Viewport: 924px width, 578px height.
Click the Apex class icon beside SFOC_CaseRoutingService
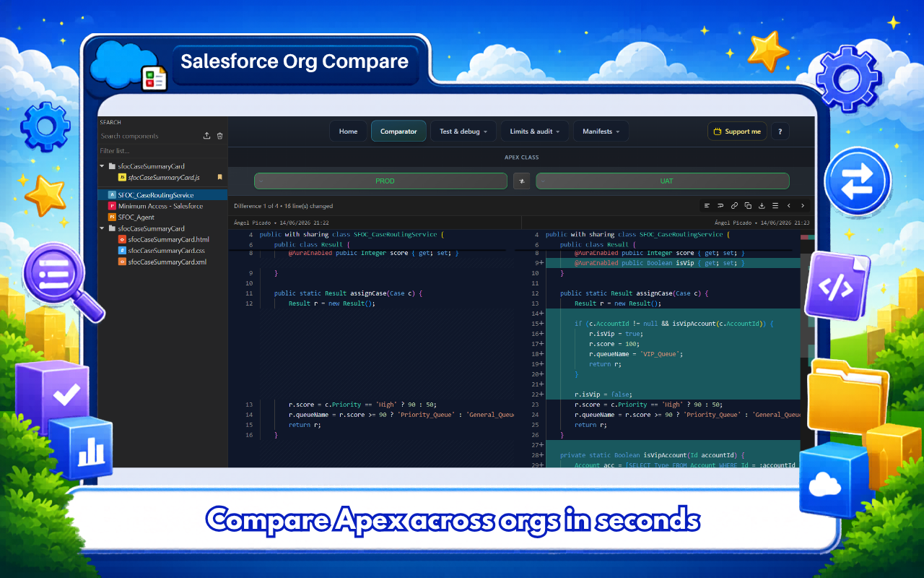112,195
